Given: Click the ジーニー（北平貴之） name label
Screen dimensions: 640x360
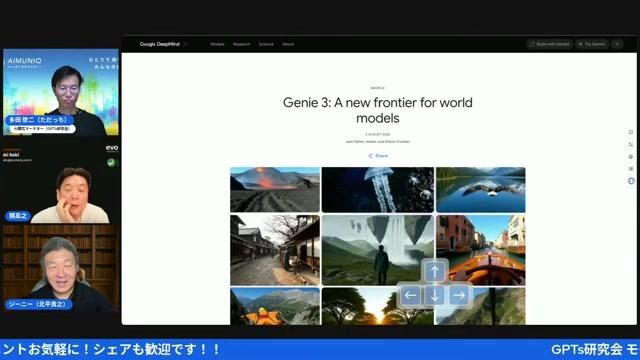Looking at the screenshot, I should click(x=39, y=304).
